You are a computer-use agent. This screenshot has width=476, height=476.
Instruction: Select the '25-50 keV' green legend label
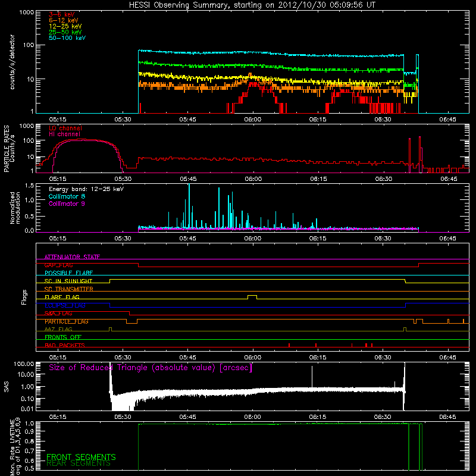click(65, 32)
